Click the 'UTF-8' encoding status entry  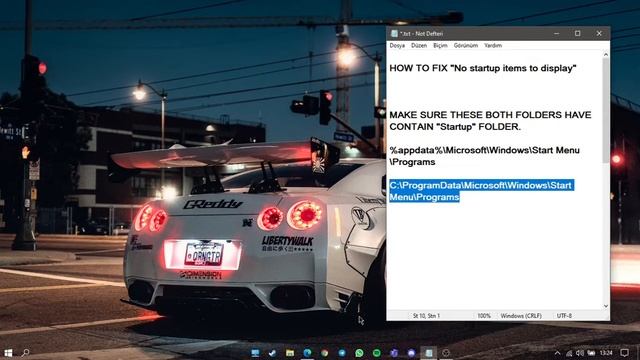coord(564,316)
